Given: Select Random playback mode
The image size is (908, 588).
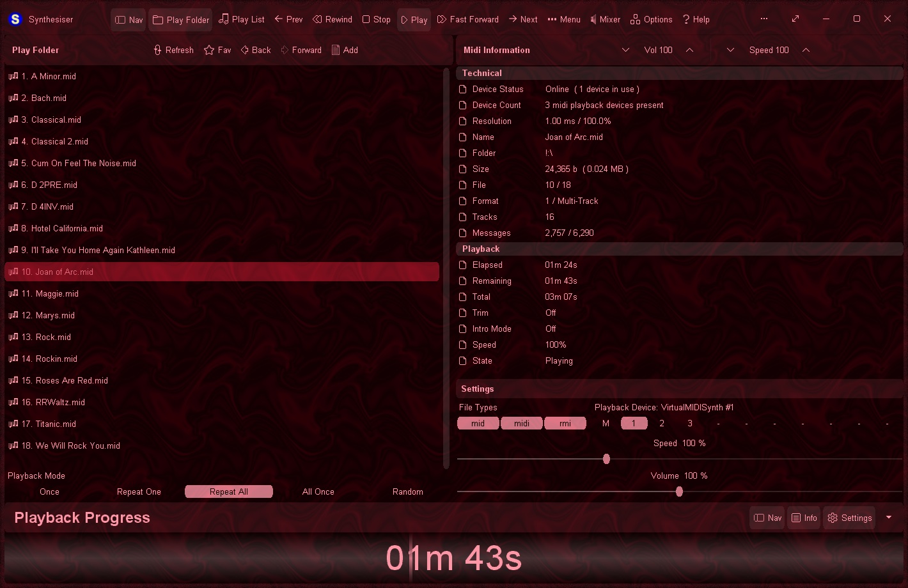Looking at the screenshot, I should coord(407,491).
